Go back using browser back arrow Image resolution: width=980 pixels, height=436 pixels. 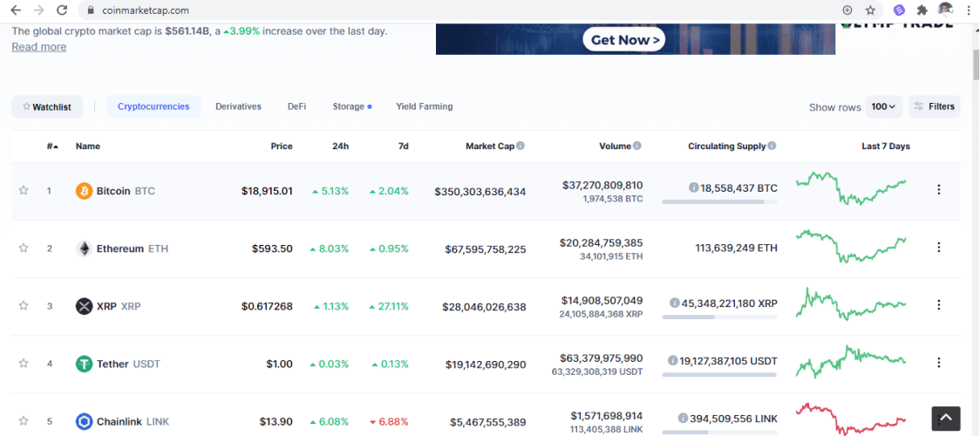point(16,10)
